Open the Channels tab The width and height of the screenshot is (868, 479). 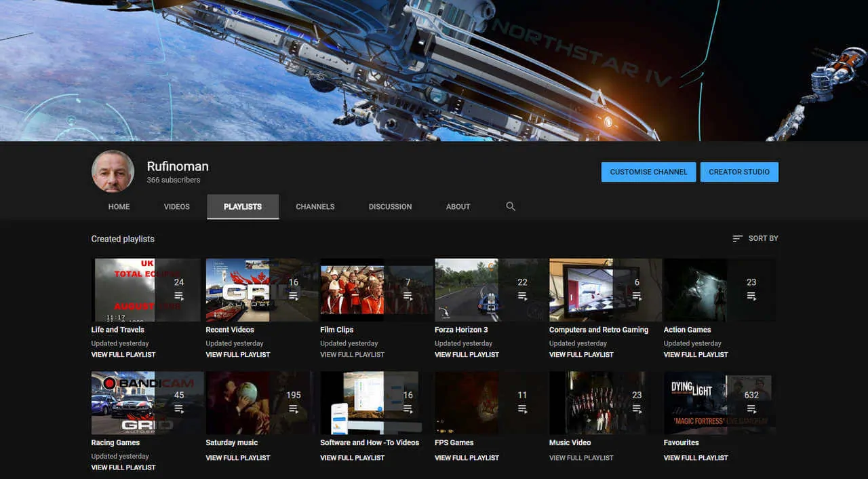click(315, 207)
